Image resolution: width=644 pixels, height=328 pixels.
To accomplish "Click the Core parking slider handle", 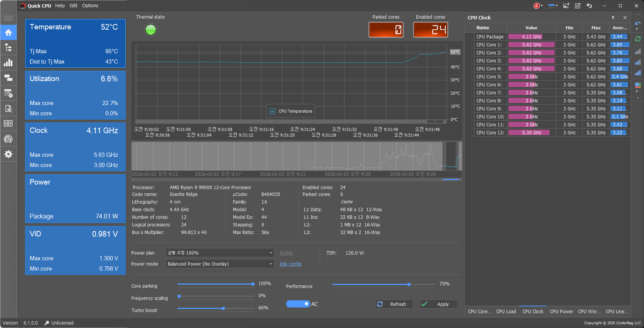I will coord(253,284).
